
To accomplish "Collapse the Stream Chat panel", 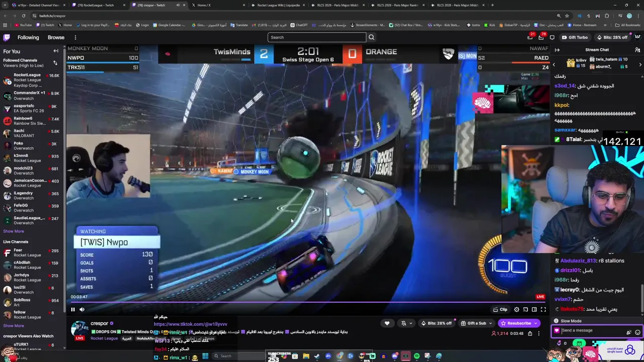I will coord(557,50).
